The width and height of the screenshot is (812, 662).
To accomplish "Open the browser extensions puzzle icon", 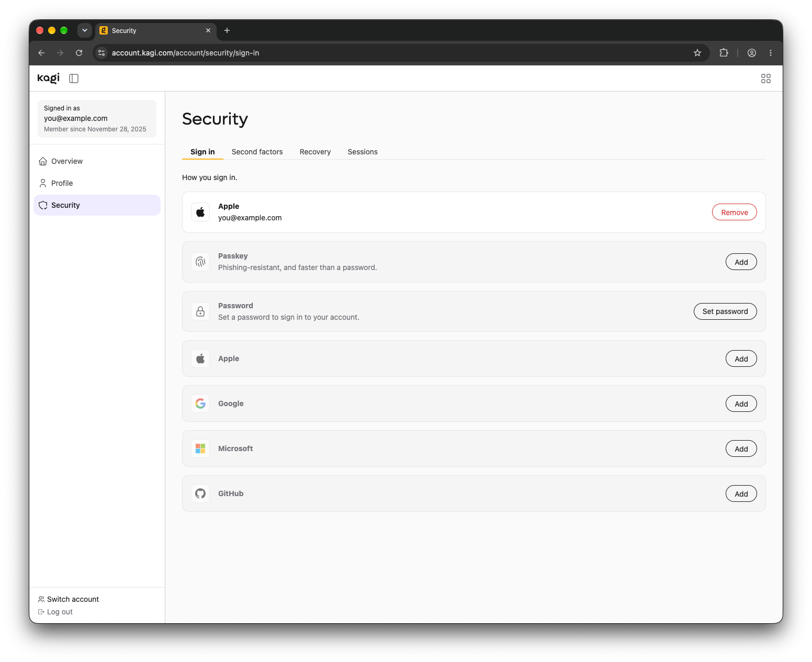I will (724, 53).
